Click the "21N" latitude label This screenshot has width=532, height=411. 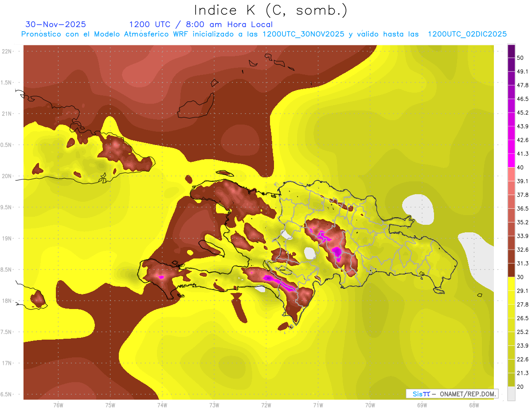click(x=8, y=114)
